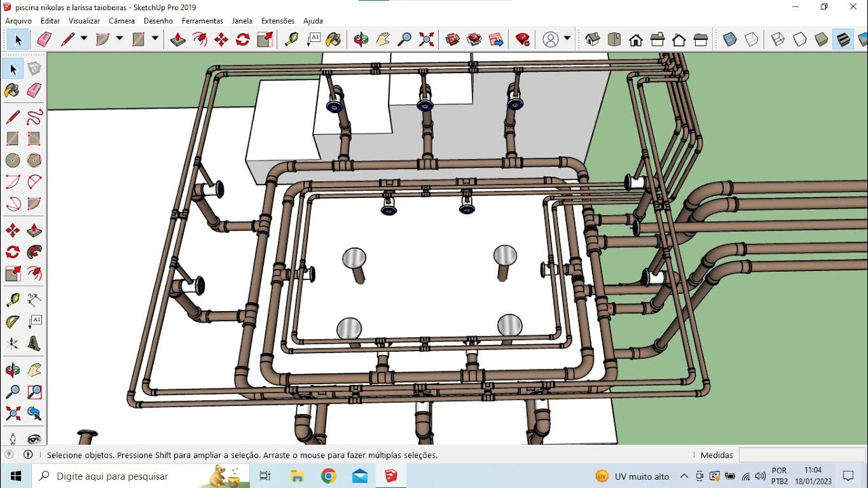Enable Wireframe face style

pyautogui.click(x=778, y=39)
